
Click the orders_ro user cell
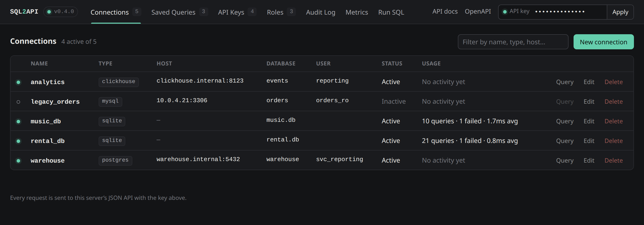pos(332,100)
